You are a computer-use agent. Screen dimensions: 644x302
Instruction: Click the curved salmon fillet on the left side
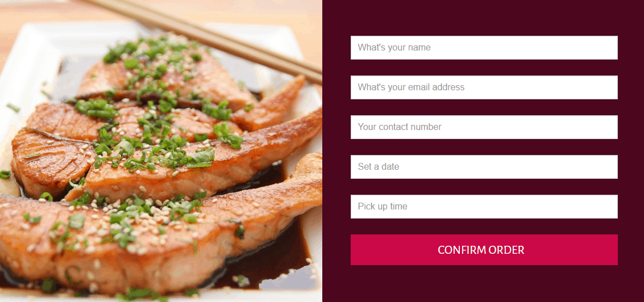click(49, 160)
